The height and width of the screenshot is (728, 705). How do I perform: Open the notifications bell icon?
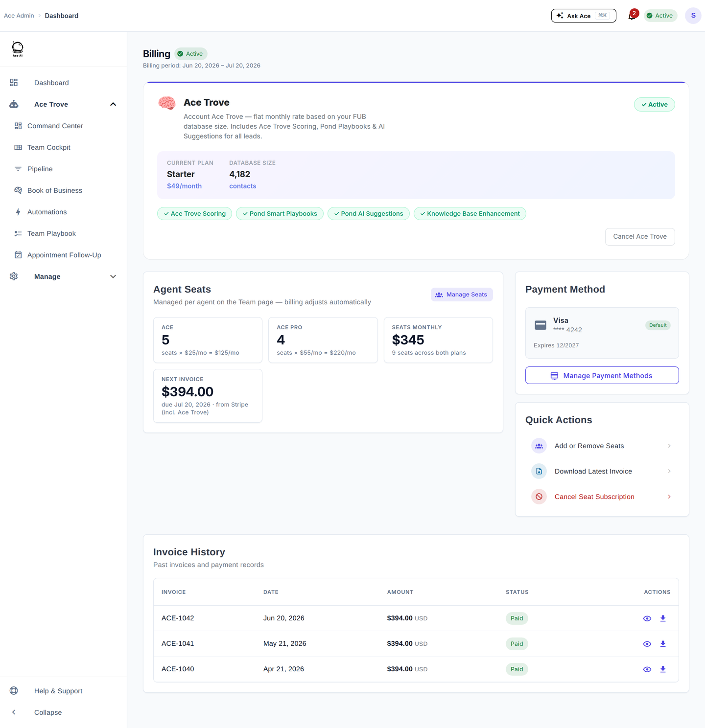coord(632,16)
